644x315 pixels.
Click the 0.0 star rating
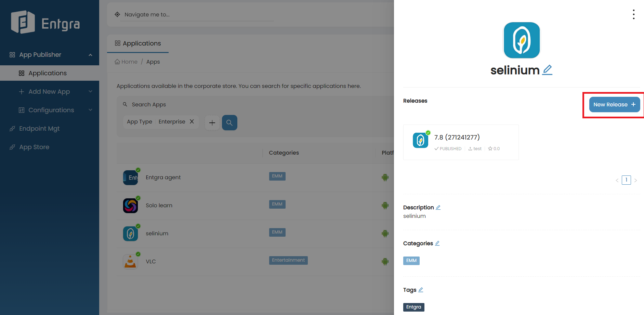(494, 149)
